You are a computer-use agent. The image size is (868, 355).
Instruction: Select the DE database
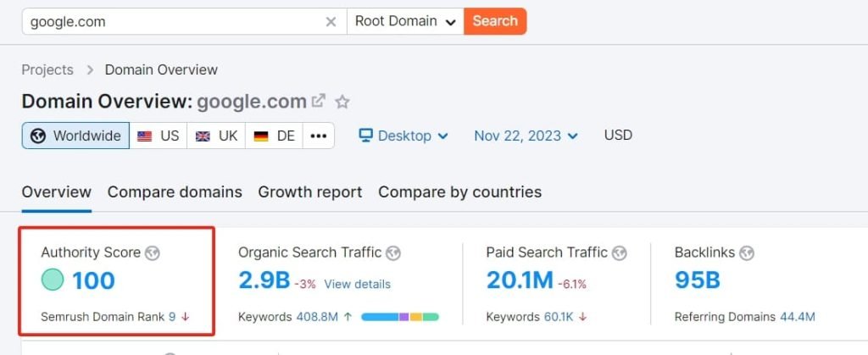point(274,136)
